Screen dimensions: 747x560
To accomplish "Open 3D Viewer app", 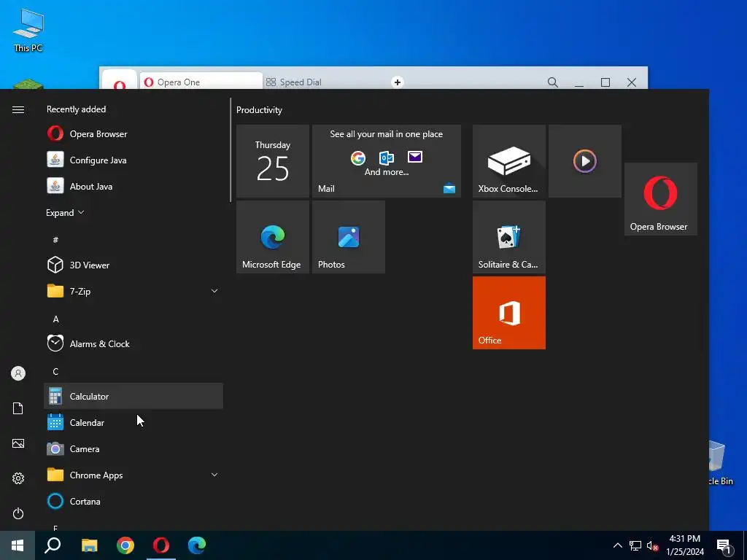I will pos(133,265).
